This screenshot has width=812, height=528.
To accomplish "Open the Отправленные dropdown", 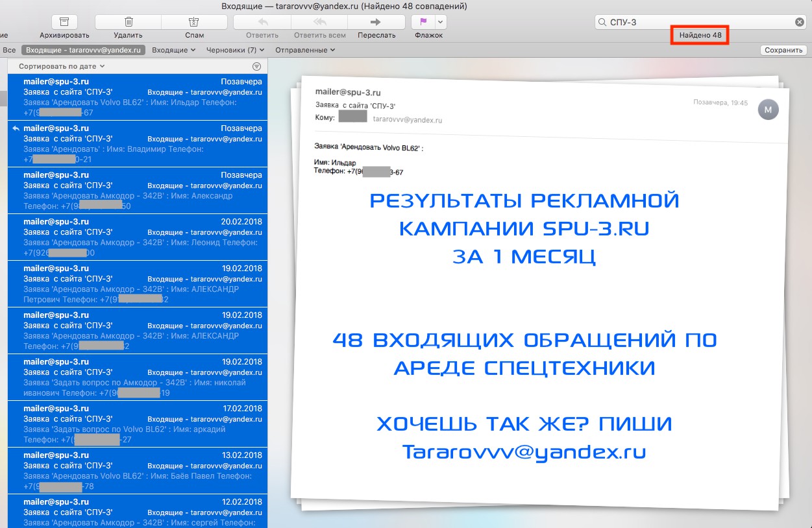I will pos(305,50).
